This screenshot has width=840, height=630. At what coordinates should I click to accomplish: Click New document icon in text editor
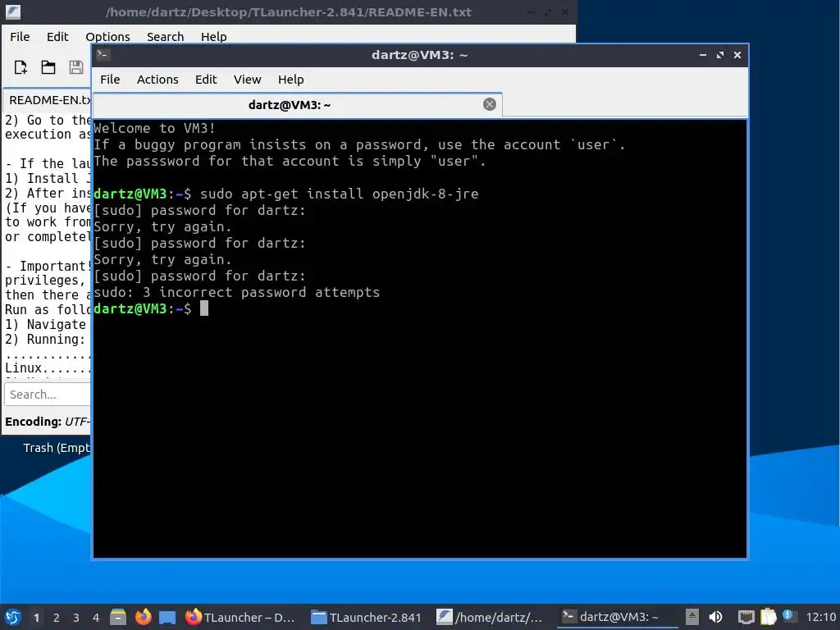pyautogui.click(x=21, y=67)
